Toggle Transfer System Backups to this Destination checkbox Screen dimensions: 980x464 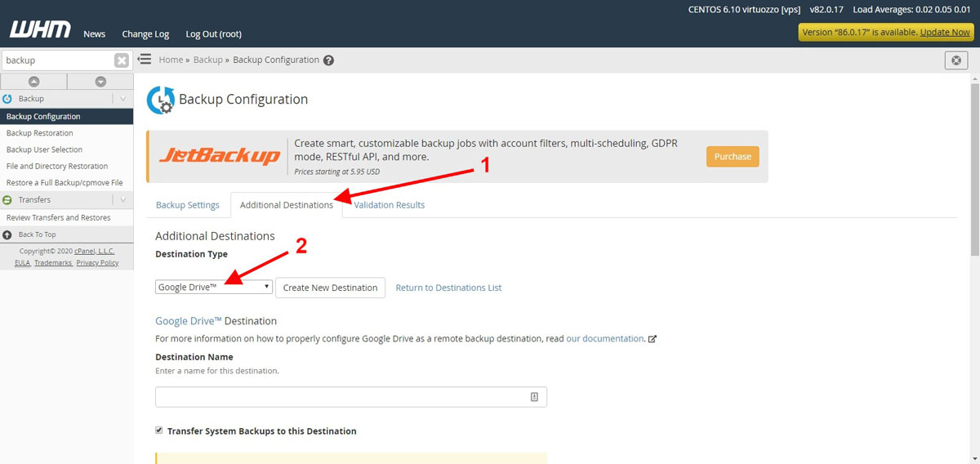pyautogui.click(x=159, y=431)
